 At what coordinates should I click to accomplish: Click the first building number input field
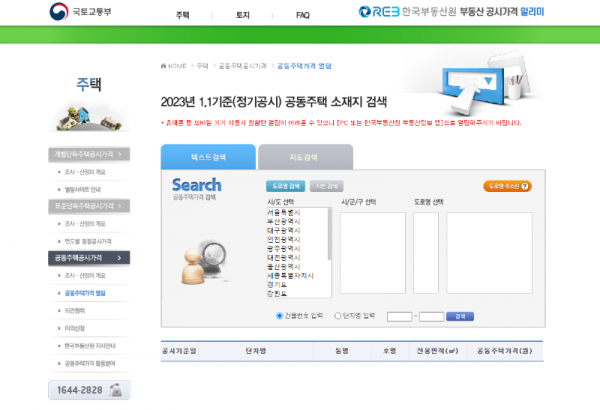tap(400, 316)
